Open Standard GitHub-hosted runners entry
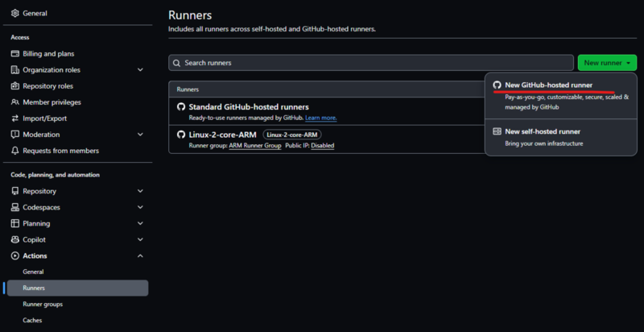Viewport: 644px width, 332px height. [x=249, y=107]
